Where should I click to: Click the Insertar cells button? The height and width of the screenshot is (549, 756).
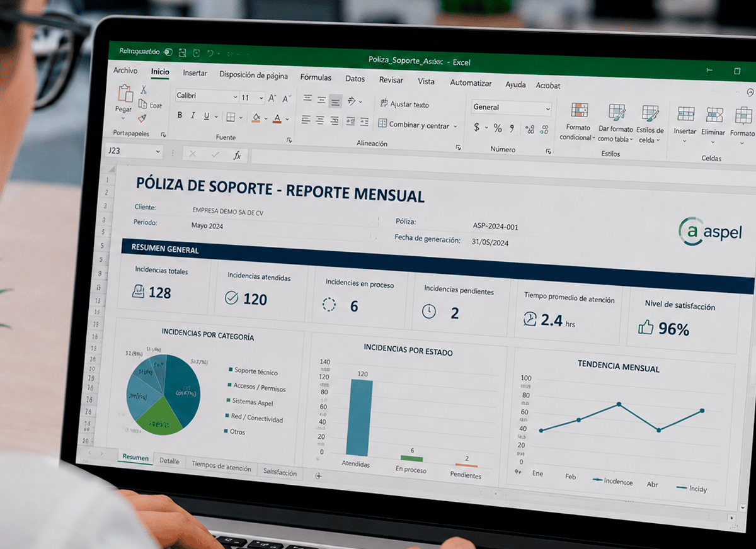(685, 124)
